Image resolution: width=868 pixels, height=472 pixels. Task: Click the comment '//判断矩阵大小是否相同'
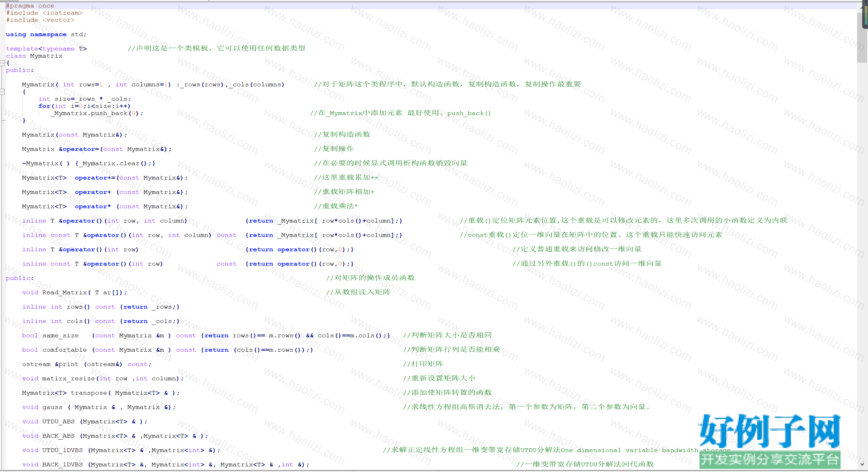point(447,335)
